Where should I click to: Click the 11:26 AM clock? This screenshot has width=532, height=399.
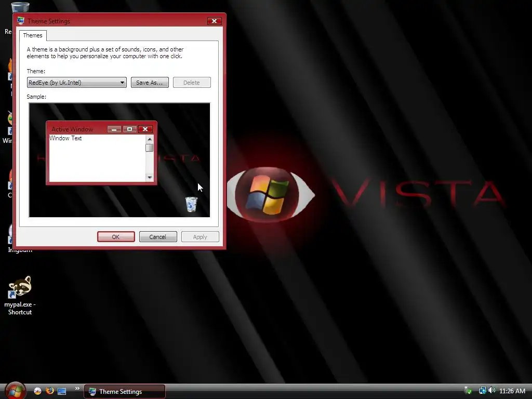coord(512,391)
